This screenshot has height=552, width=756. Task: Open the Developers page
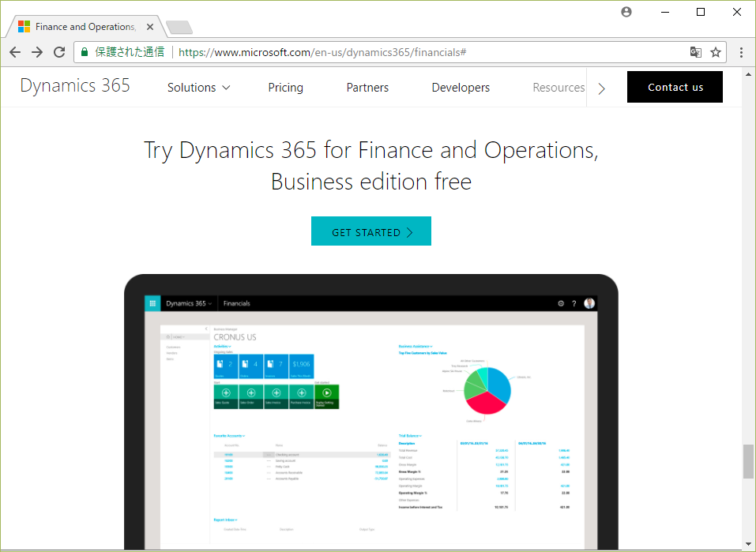point(461,88)
